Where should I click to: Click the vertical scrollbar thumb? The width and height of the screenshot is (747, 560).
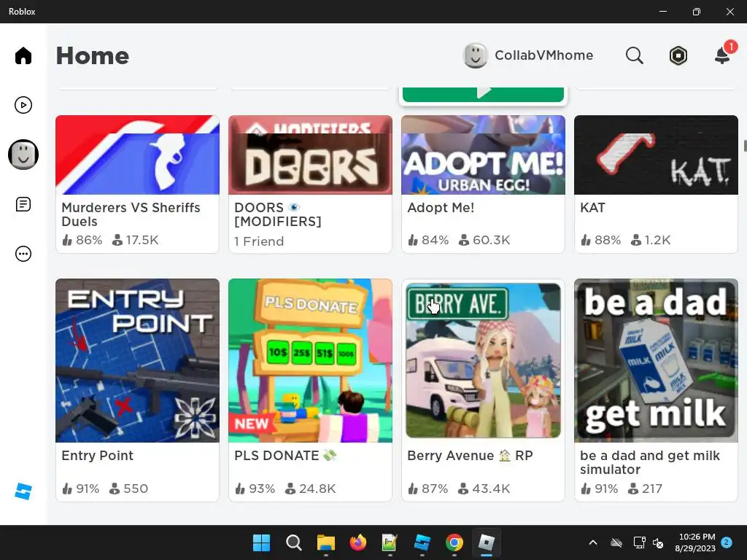tap(745, 146)
